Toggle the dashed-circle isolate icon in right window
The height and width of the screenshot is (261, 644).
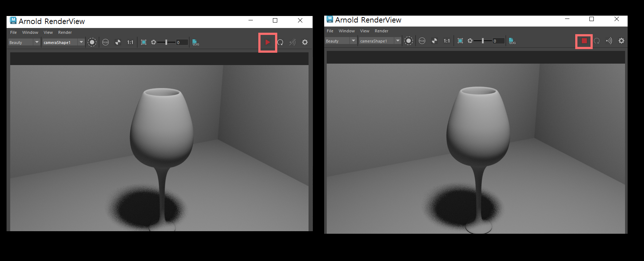pos(409,41)
